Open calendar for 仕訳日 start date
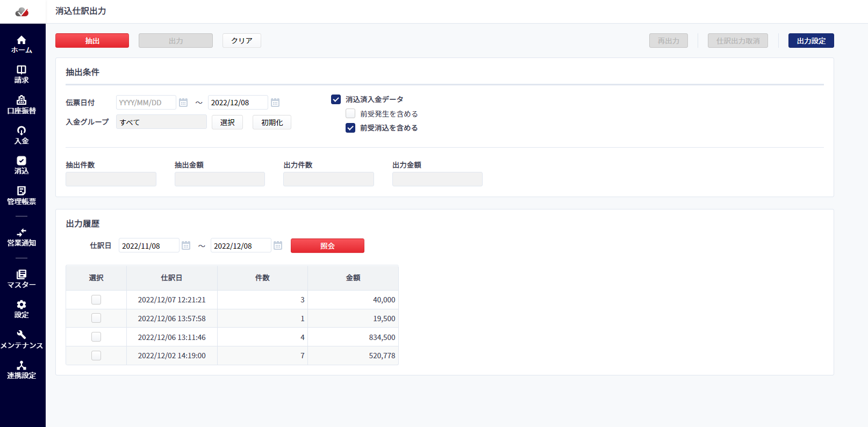This screenshot has width=868, height=427. tap(186, 245)
